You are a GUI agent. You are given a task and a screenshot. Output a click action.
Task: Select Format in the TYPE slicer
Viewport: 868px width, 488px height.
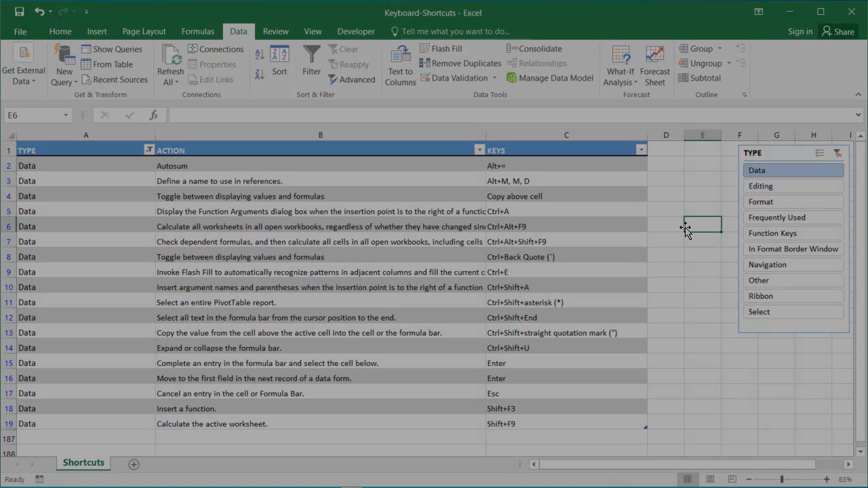click(x=793, y=202)
